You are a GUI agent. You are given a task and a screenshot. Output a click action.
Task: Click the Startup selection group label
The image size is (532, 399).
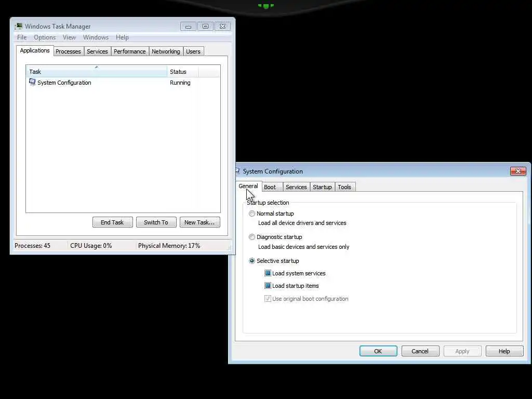[268, 203]
